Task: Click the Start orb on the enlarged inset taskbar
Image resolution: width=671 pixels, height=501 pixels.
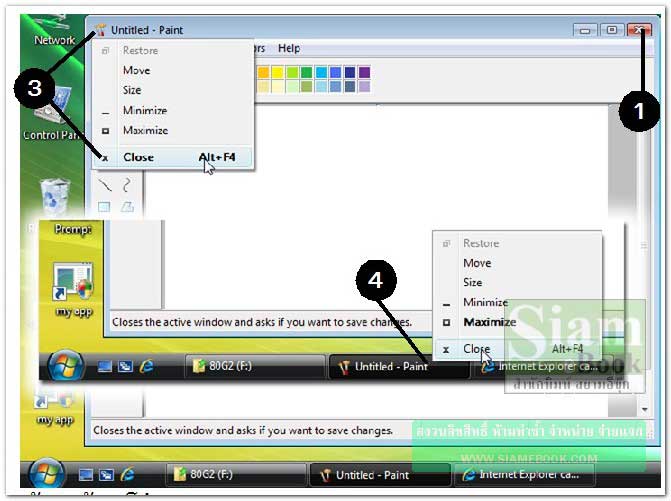Action: tap(65, 366)
